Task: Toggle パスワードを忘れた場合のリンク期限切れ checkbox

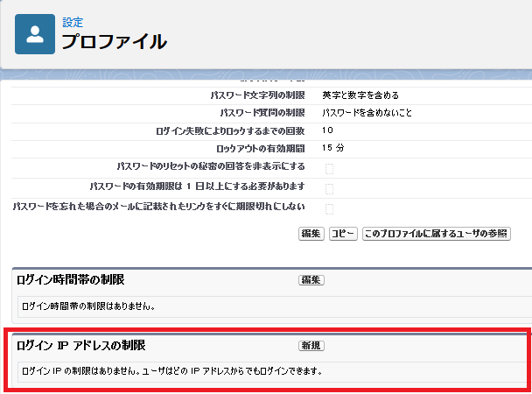Action: (x=329, y=208)
